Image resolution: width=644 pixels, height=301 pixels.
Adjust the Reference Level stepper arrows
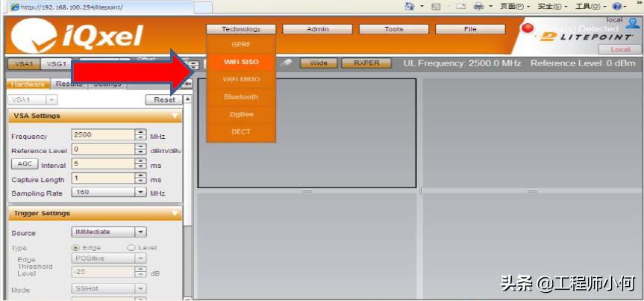pyautogui.click(x=141, y=149)
